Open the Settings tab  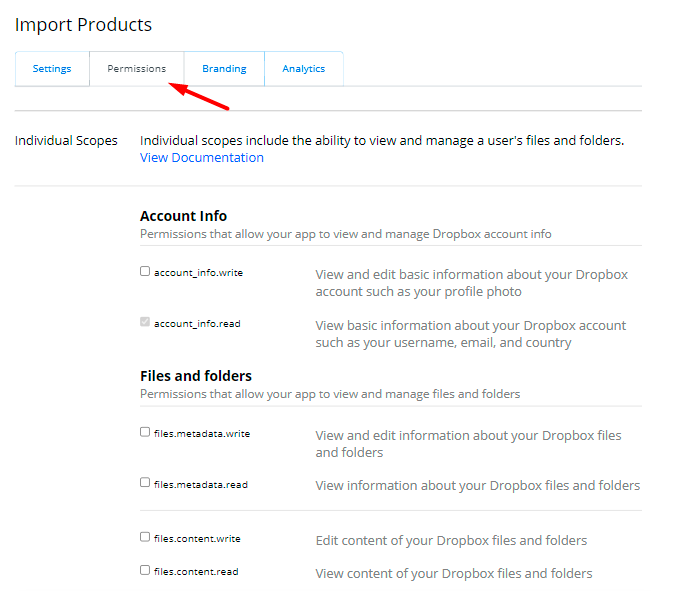52,69
